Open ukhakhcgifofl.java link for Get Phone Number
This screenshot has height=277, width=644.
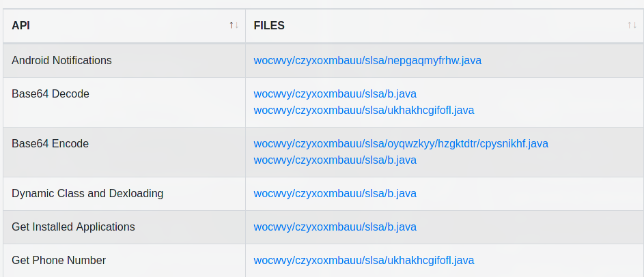pos(364,261)
